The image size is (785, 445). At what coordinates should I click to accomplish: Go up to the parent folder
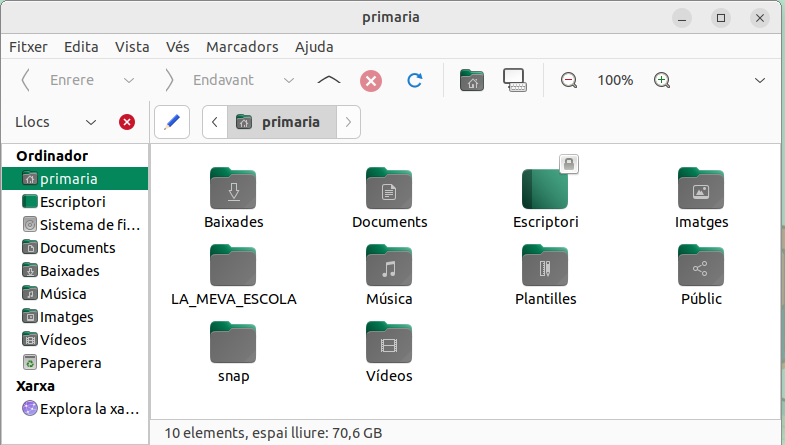point(328,80)
